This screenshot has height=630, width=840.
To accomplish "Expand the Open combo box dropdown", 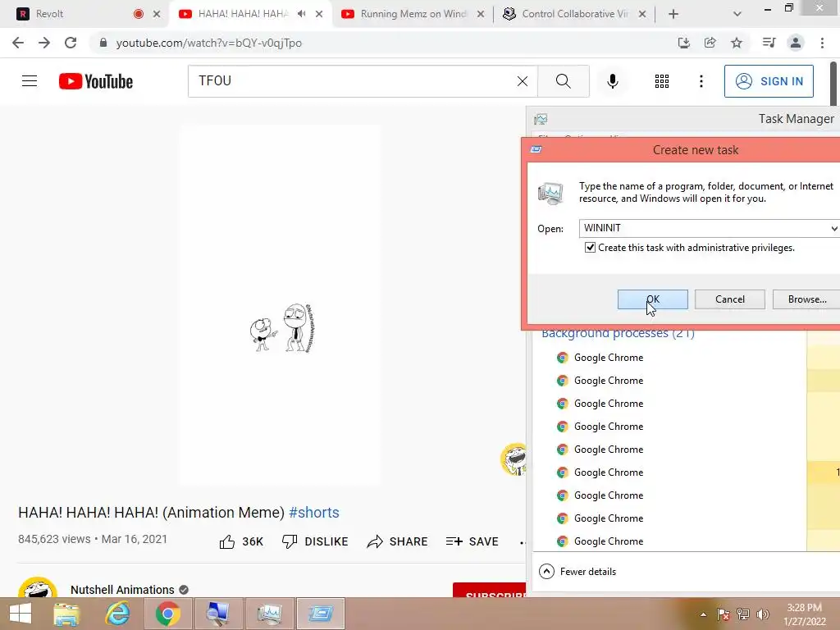I will click(833, 229).
